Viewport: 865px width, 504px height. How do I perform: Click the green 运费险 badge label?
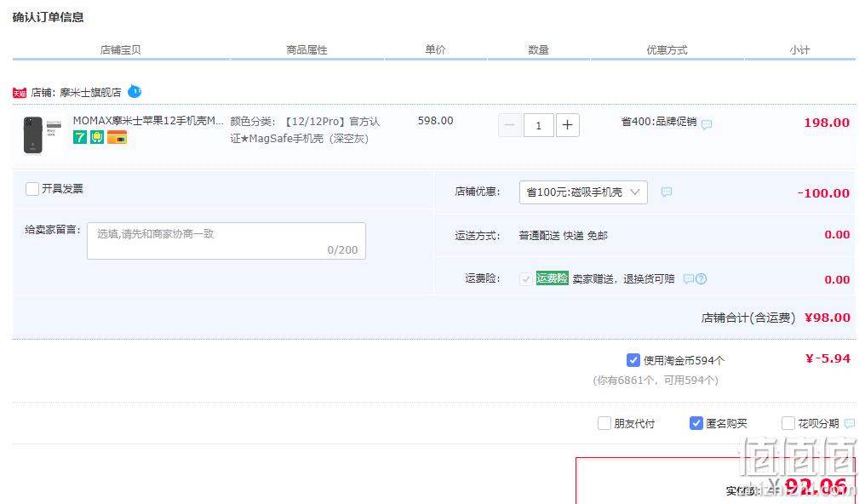tap(553, 278)
